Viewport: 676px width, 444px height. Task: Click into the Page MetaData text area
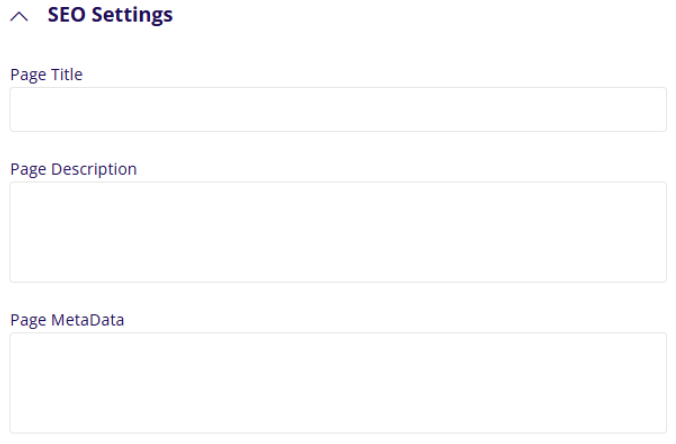(x=338, y=383)
